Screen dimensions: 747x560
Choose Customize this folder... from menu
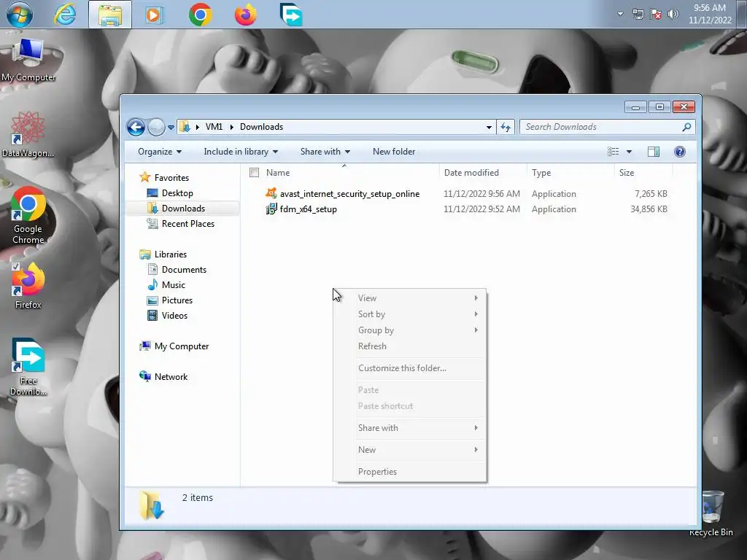point(410,368)
